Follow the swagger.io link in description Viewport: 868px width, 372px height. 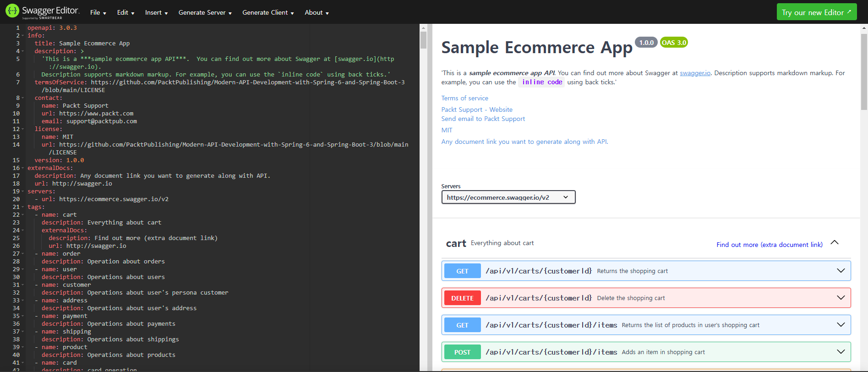(695, 73)
